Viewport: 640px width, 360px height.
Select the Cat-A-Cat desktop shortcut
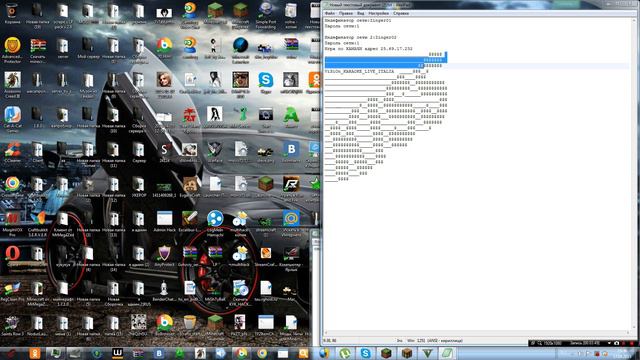tap(12, 119)
